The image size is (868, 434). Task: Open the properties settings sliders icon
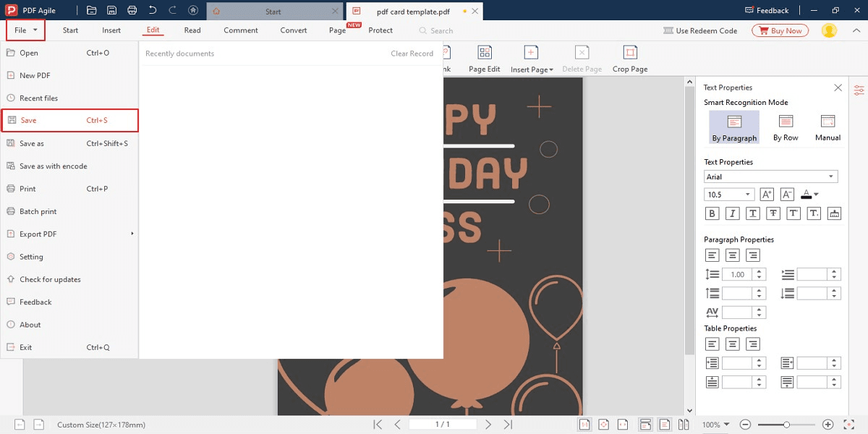click(859, 90)
